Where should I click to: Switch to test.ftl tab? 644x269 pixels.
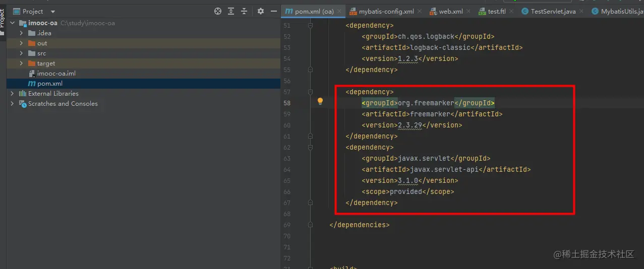[x=497, y=12]
